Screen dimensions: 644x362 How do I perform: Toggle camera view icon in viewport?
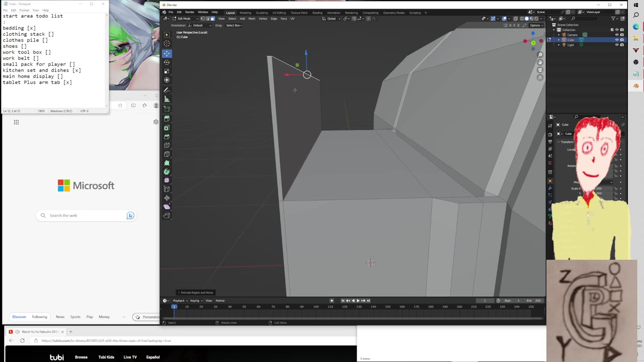(x=540, y=70)
